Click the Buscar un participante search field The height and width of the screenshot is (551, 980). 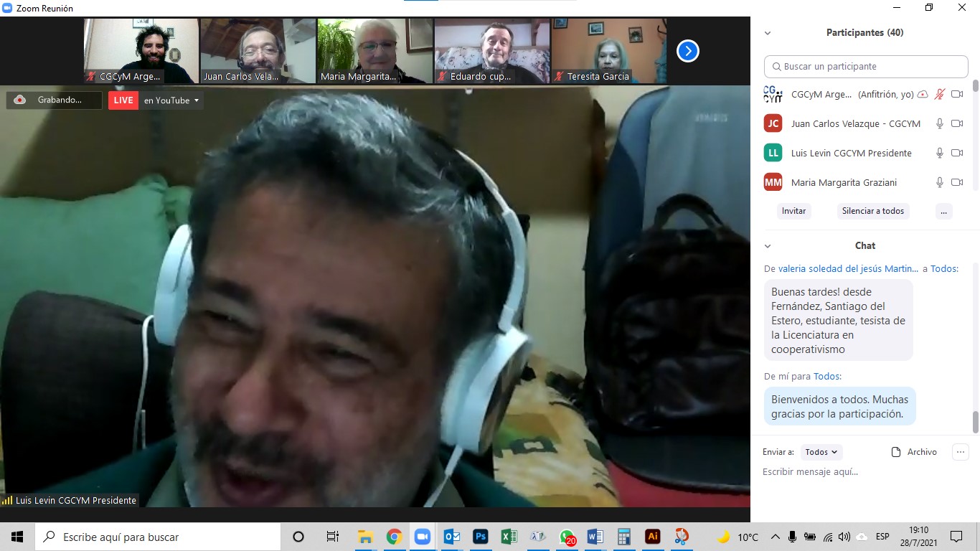coord(866,67)
